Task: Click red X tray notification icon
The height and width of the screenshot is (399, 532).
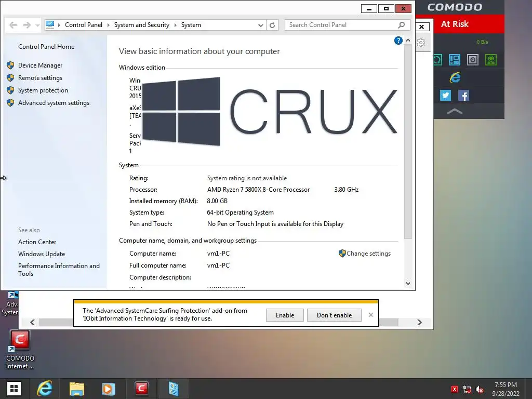Action: click(454, 389)
